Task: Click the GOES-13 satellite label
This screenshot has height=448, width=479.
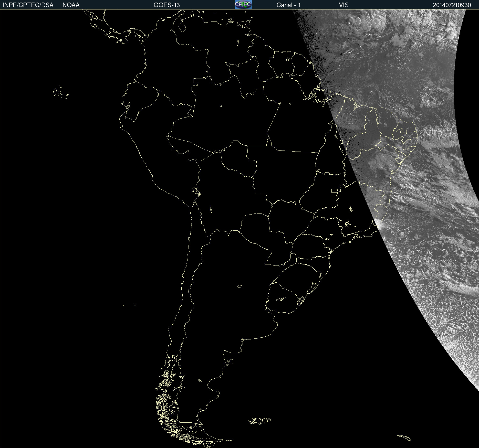Action: [167, 5]
